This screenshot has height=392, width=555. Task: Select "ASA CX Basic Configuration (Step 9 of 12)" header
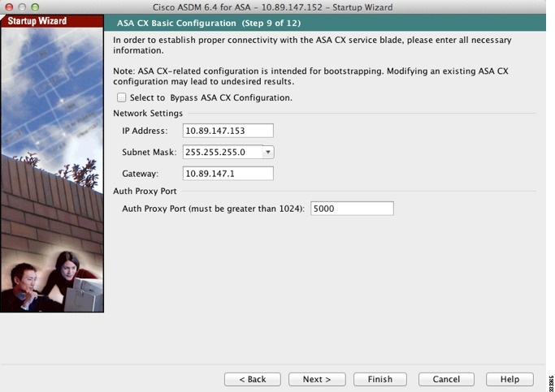pos(209,24)
